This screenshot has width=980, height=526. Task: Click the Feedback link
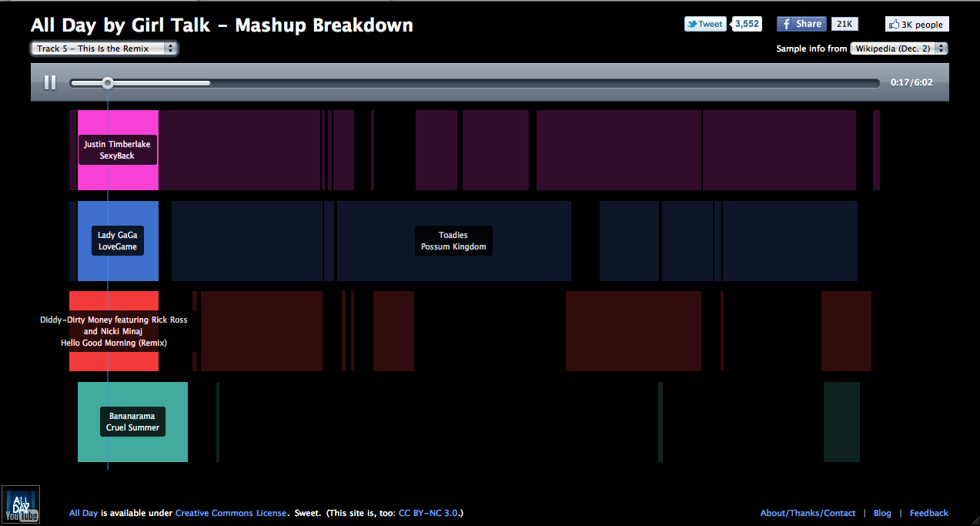(928, 513)
